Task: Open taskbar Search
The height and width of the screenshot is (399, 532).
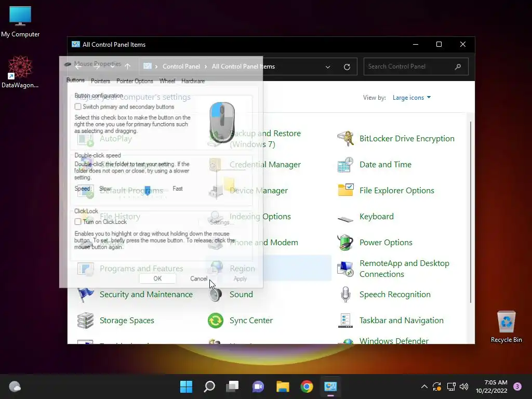Action: click(x=209, y=387)
